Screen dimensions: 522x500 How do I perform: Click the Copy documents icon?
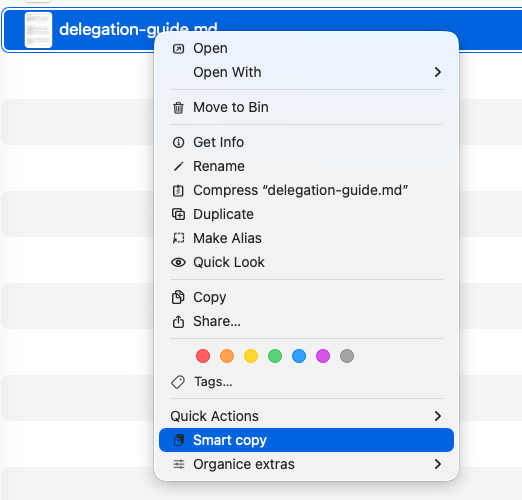(178, 297)
